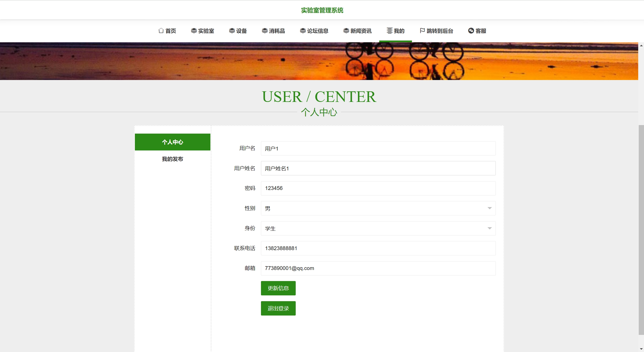The height and width of the screenshot is (352, 644).
Task: Expand the 身份 dropdown arrow
Action: coord(489,228)
